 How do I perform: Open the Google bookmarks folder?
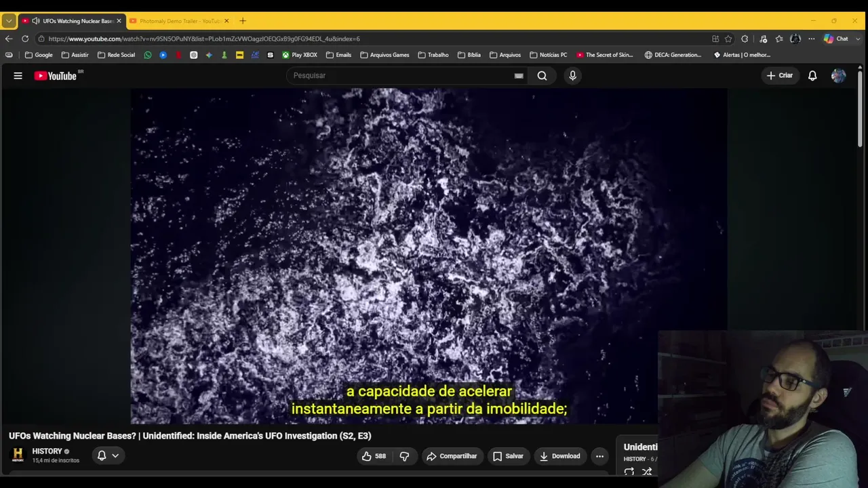click(39, 55)
